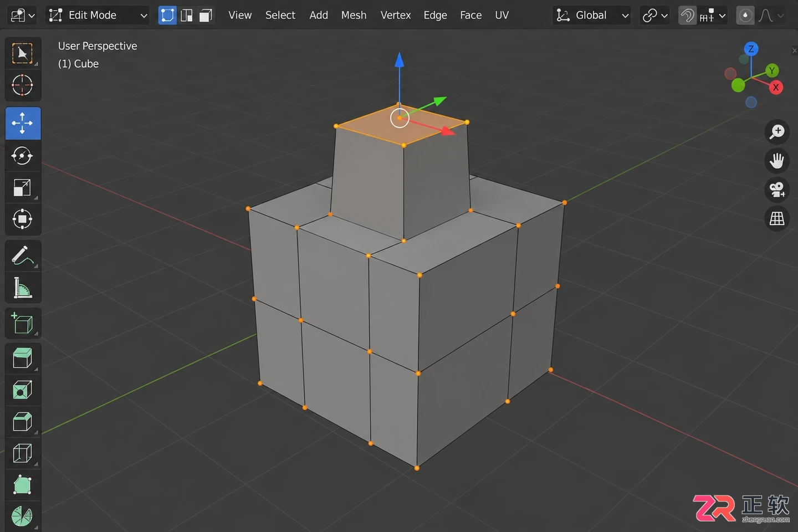
Task: Activate the Spin tool
Action: (23, 516)
